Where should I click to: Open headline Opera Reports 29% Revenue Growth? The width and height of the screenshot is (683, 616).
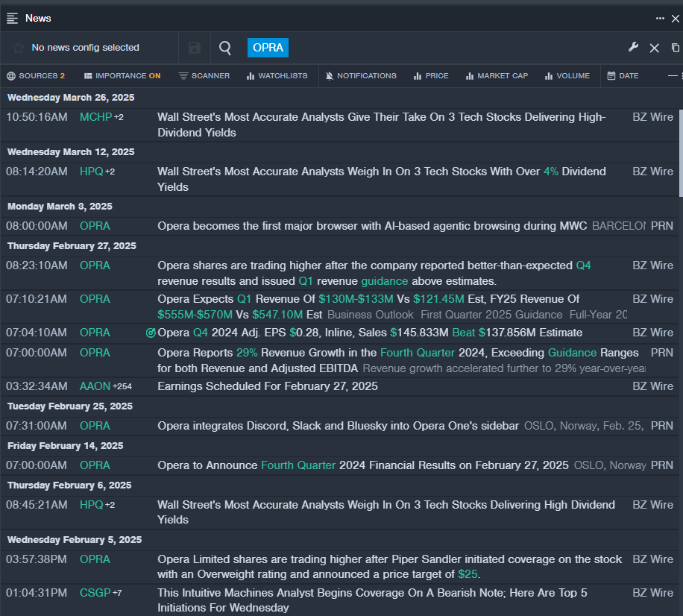point(398,360)
